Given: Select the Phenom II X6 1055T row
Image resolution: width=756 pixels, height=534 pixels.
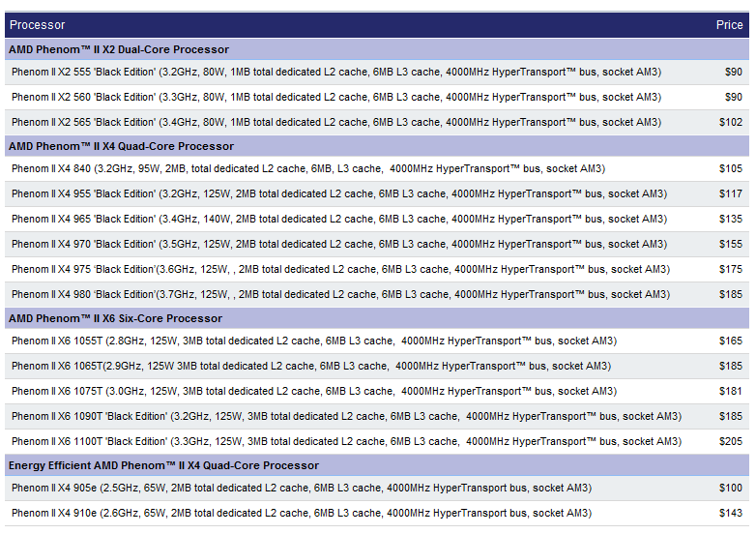Looking at the screenshot, I should pos(377,341).
